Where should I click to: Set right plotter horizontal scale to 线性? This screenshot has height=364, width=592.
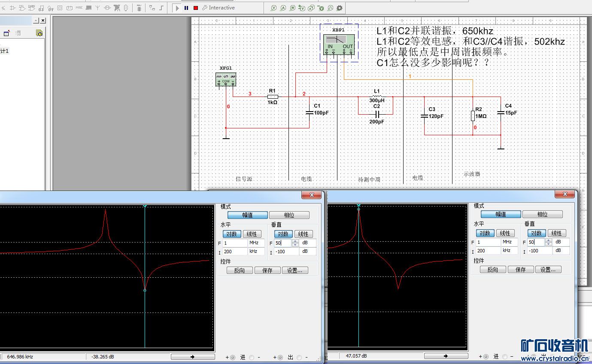[x=505, y=233]
